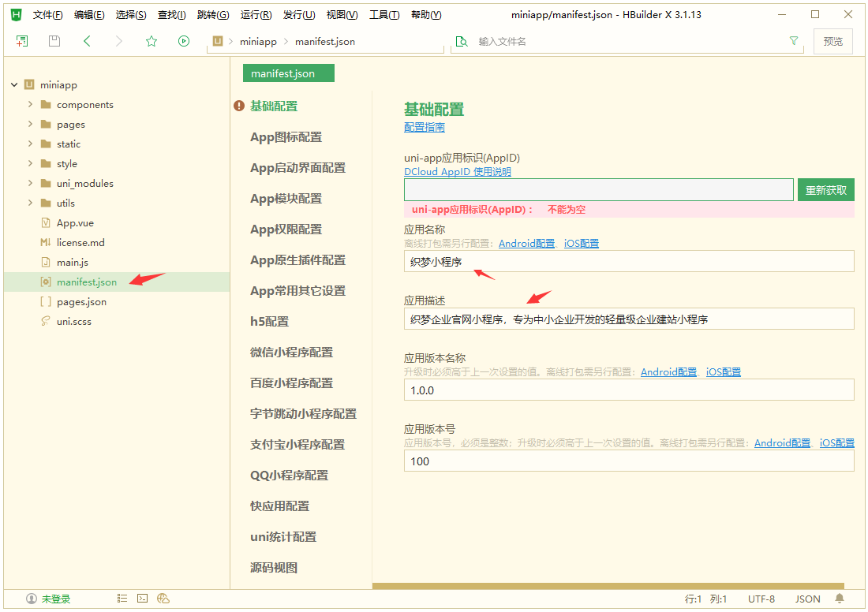868x612 pixels.
Task: Click the bookmark star icon
Action: pyautogui.click(x=152, y=41)
